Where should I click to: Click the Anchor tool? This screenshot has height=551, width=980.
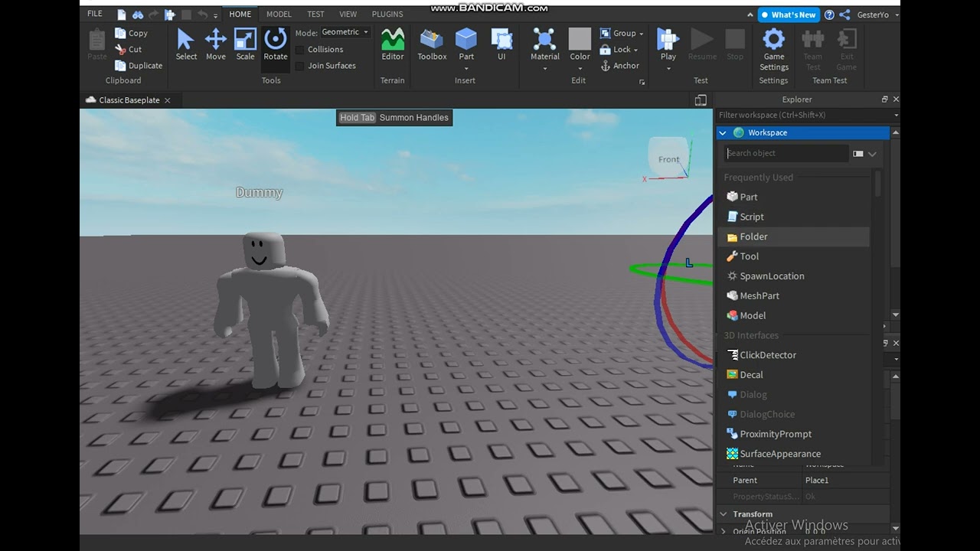coord(619,66)
